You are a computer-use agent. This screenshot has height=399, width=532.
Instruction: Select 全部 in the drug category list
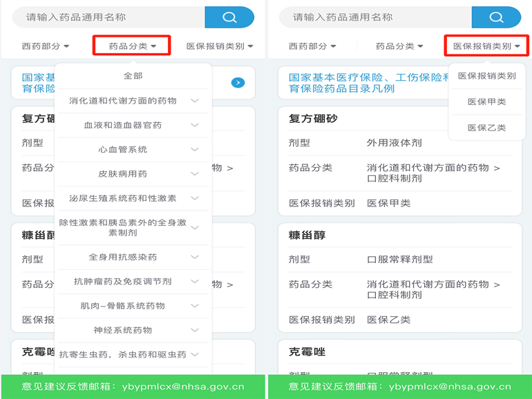click(133, 76)
